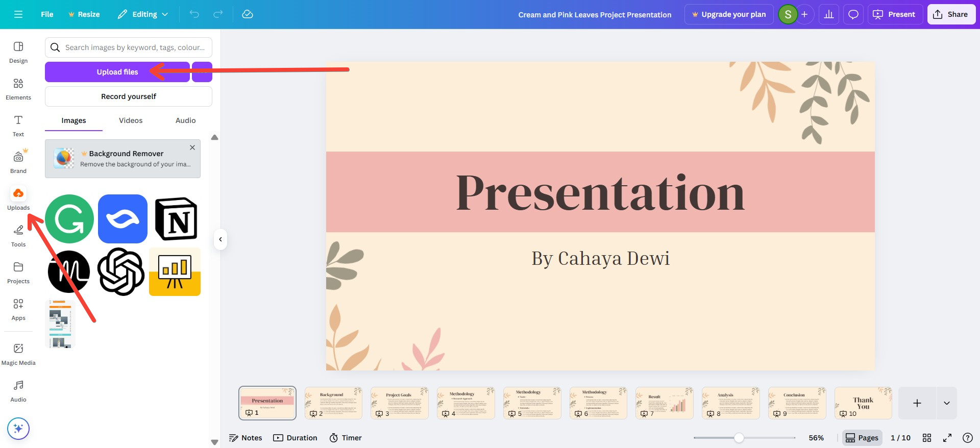Select the Thank You slide thumbnail

coord(863,403)
